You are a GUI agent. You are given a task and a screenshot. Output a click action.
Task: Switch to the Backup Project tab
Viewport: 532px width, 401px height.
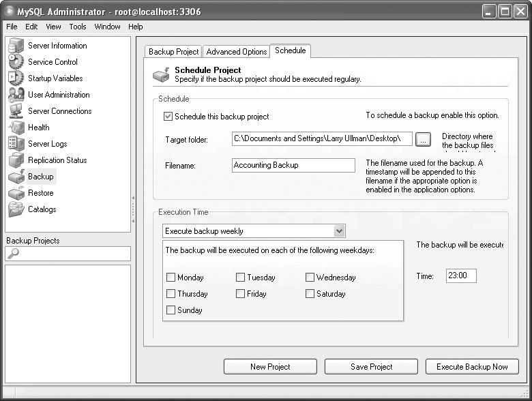173,52
